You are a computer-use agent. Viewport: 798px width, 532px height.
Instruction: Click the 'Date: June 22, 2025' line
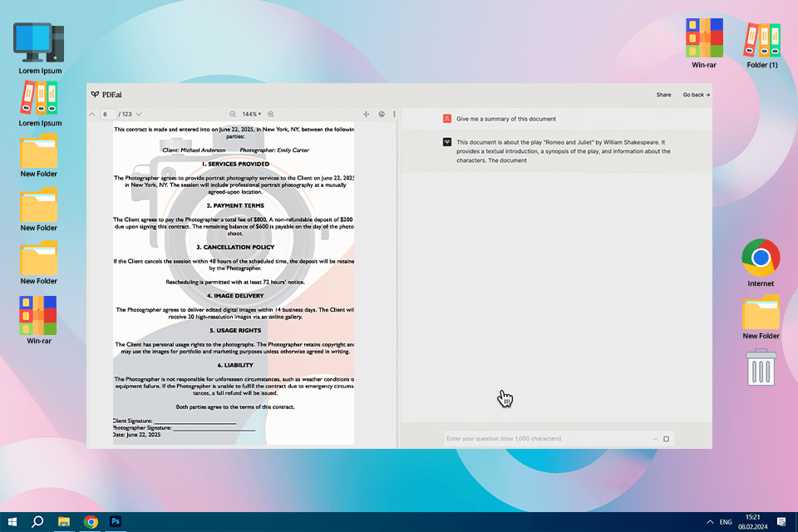pos(136,435)
